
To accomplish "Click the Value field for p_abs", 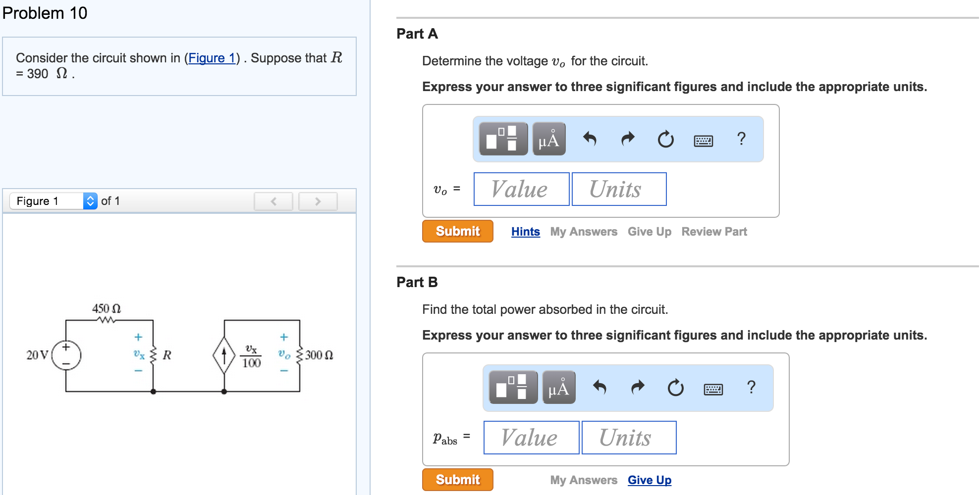I will point(532,438).
